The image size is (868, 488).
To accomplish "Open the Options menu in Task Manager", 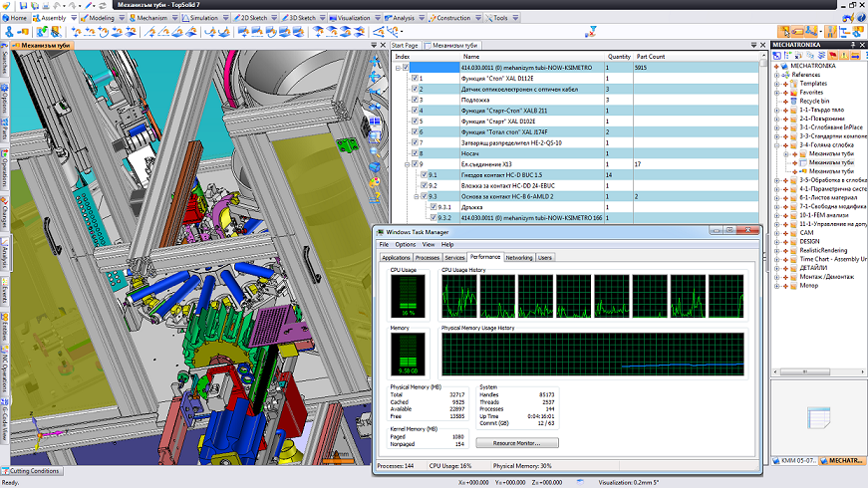I will click(x=406, y=244).
